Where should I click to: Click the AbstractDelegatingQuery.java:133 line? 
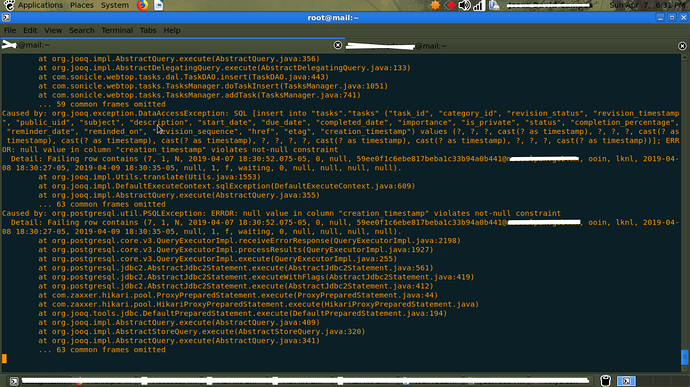click(x=224, y=68)
